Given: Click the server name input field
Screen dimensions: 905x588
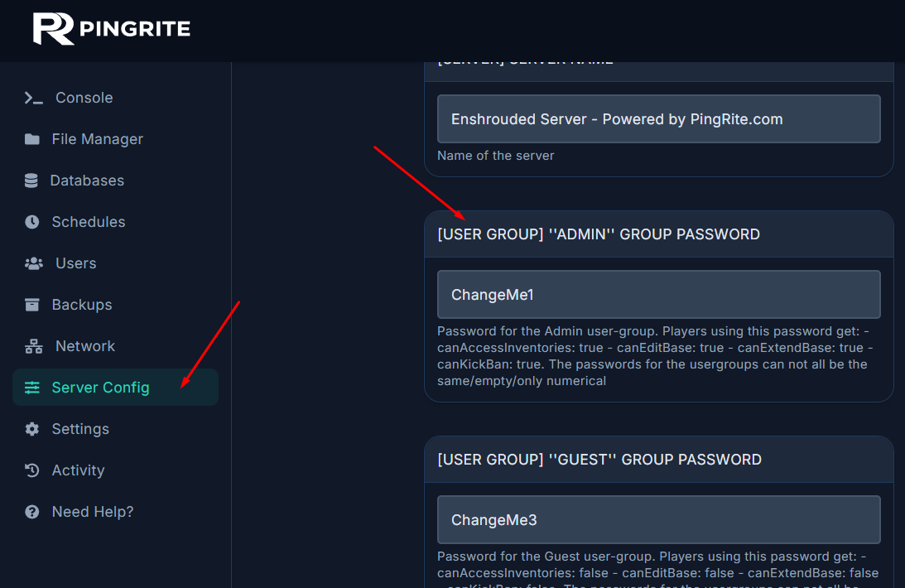Looking at the screenshot, I should coord(658,119).
